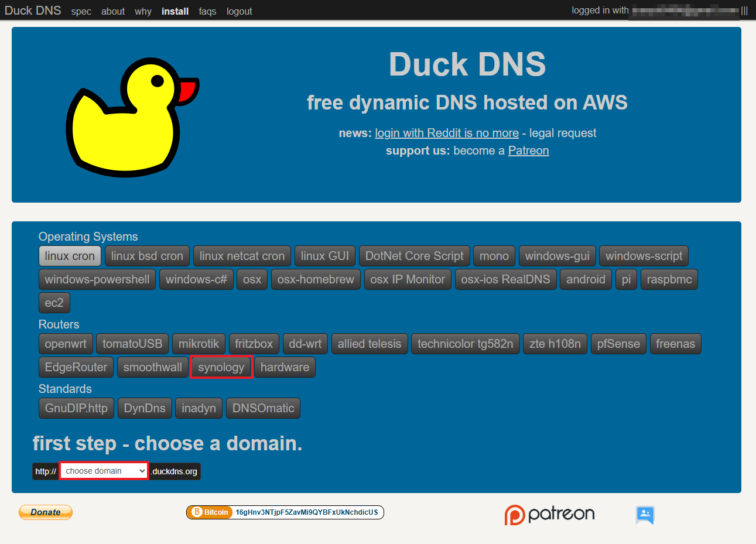756x544 pixels.
Task: Click logout in the top navigation
Action: click(x=240, y=11)
